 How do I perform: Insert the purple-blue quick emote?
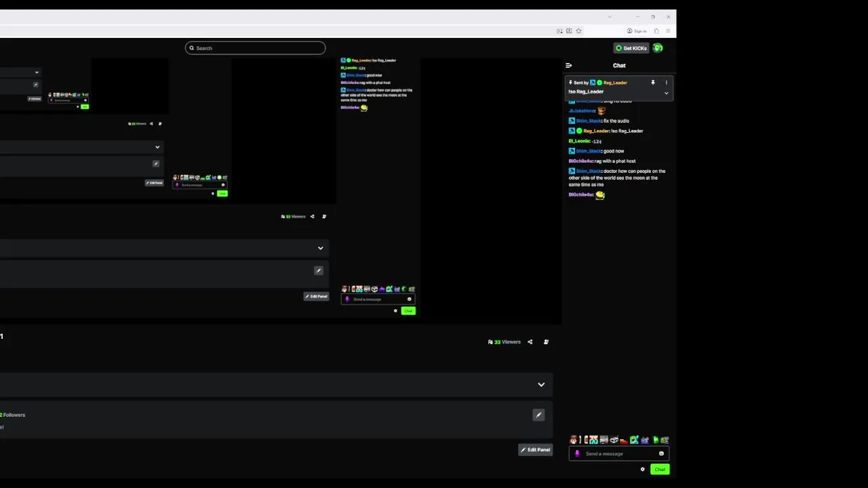[x=645, y=441]
